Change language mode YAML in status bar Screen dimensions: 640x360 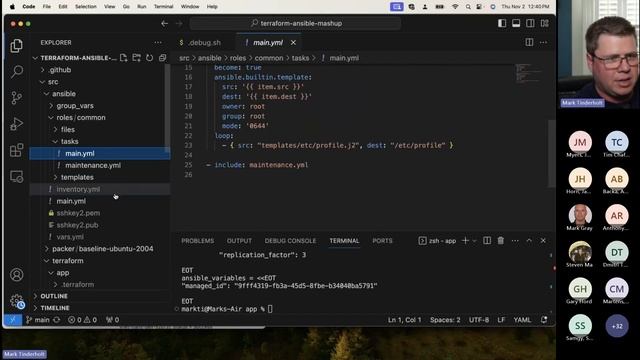click(522, 320)
